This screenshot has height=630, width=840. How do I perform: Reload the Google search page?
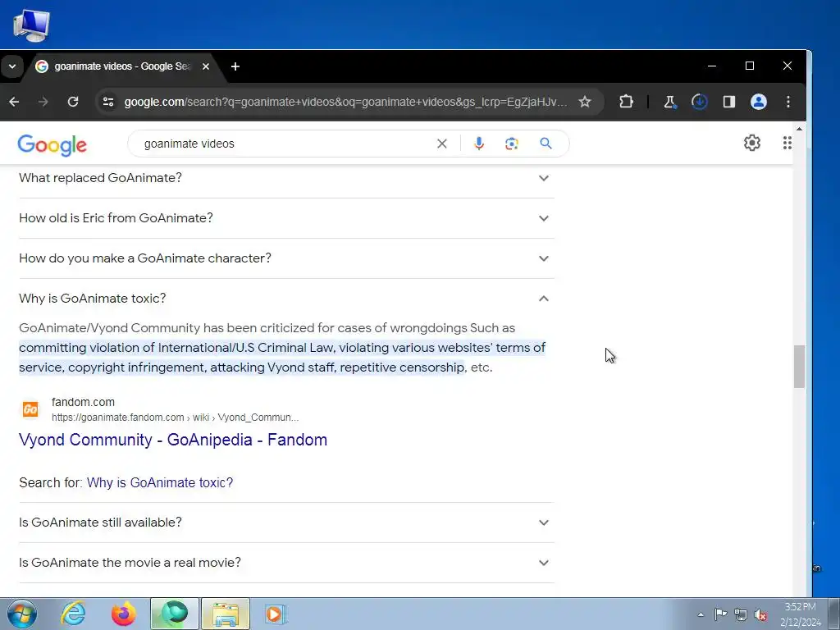(x=73, y=102)
